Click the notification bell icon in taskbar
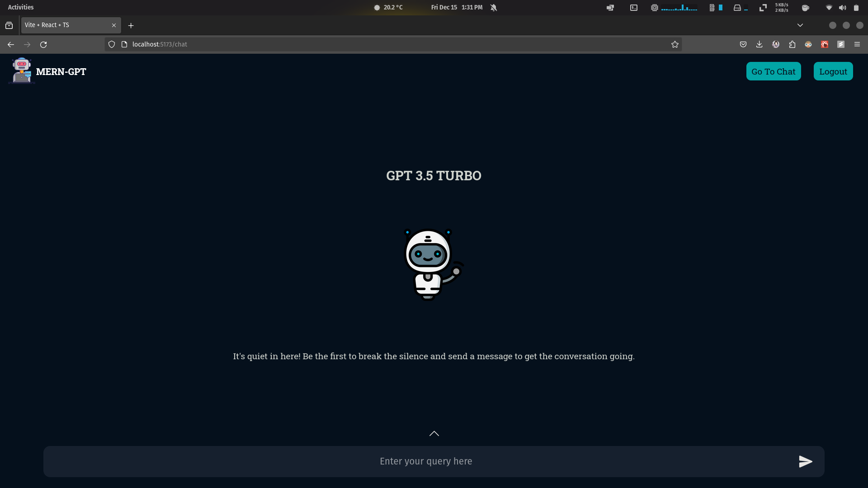 pos(494,7)
